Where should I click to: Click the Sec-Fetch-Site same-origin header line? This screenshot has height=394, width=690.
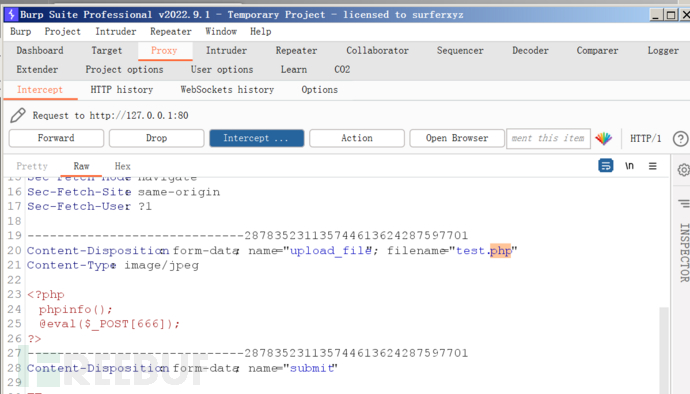[x=123, y=192]
